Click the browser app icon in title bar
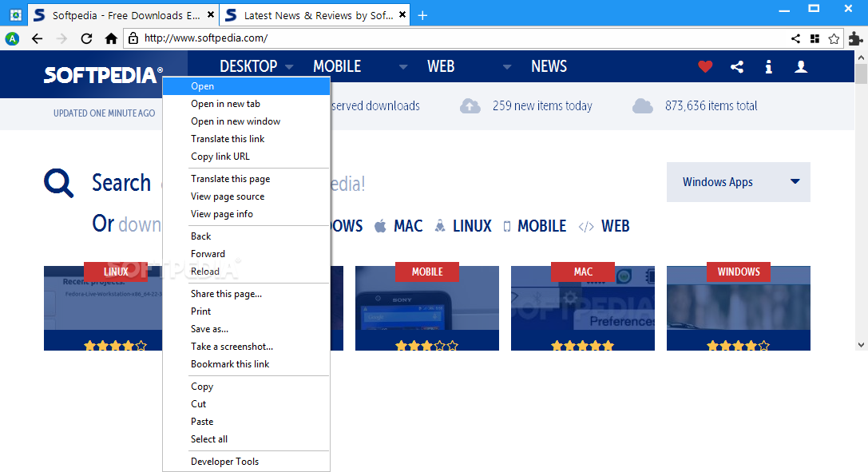868x472 pixels. pos(15,15)
